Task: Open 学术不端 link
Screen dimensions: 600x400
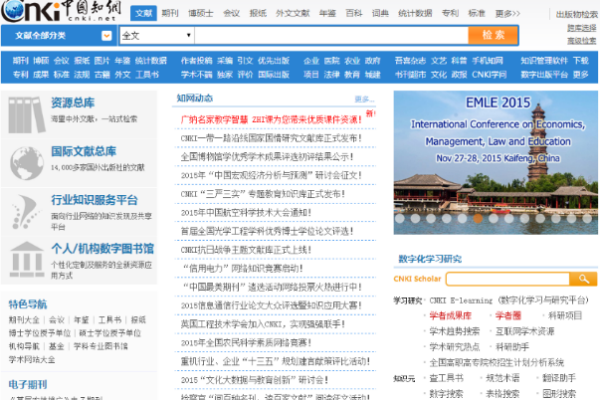Action: coord(196,75)
